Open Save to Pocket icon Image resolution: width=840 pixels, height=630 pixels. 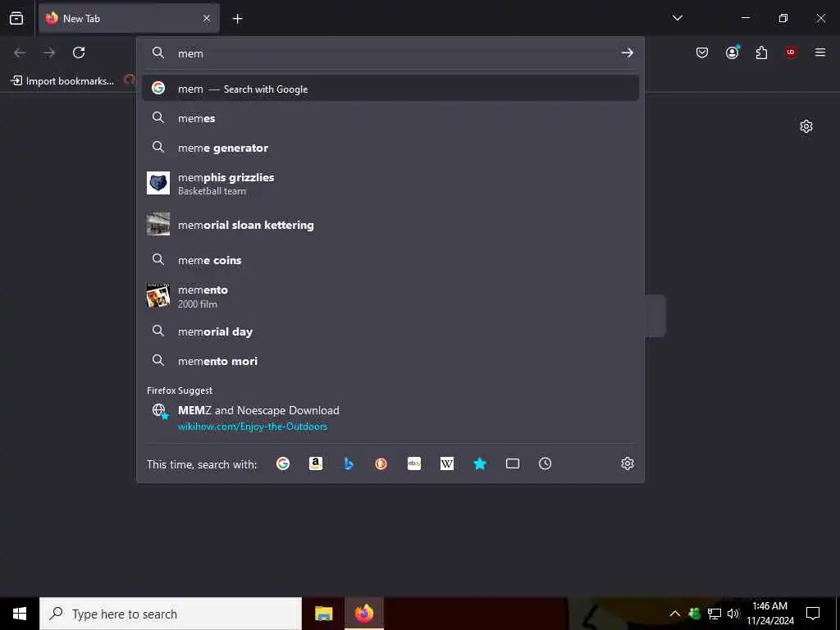click(702, 52)
